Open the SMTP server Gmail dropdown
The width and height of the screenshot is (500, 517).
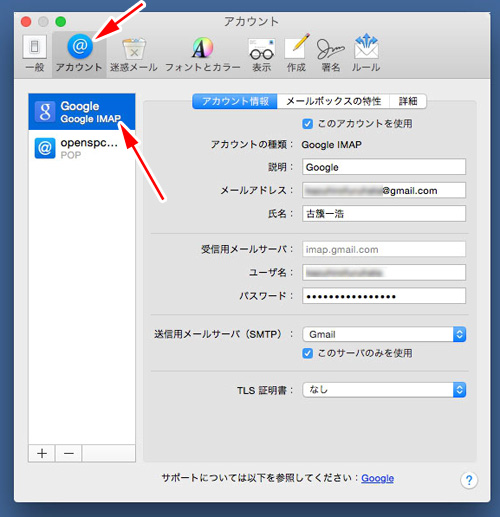tap(384, 334)
